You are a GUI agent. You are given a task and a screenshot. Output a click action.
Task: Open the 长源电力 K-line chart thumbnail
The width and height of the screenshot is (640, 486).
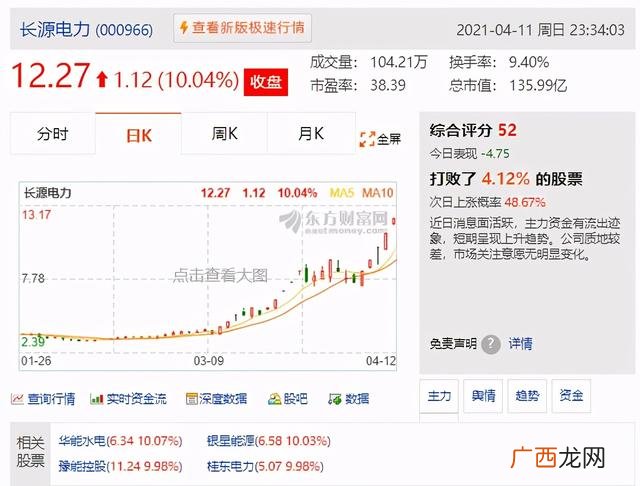208,276
